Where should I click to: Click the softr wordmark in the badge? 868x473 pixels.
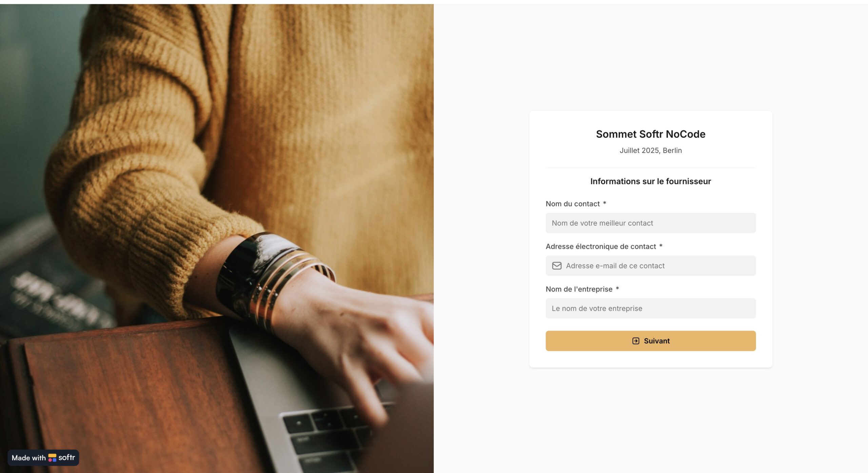click(x=67, y=457)
